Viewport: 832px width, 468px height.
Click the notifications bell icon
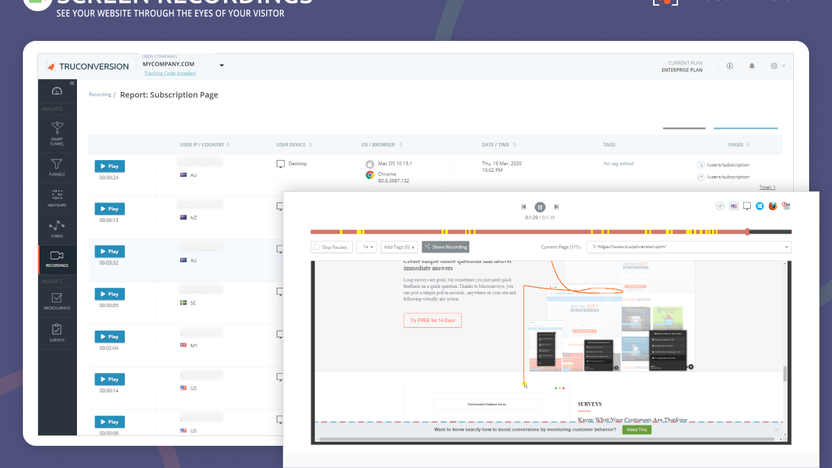coord(752,66)
